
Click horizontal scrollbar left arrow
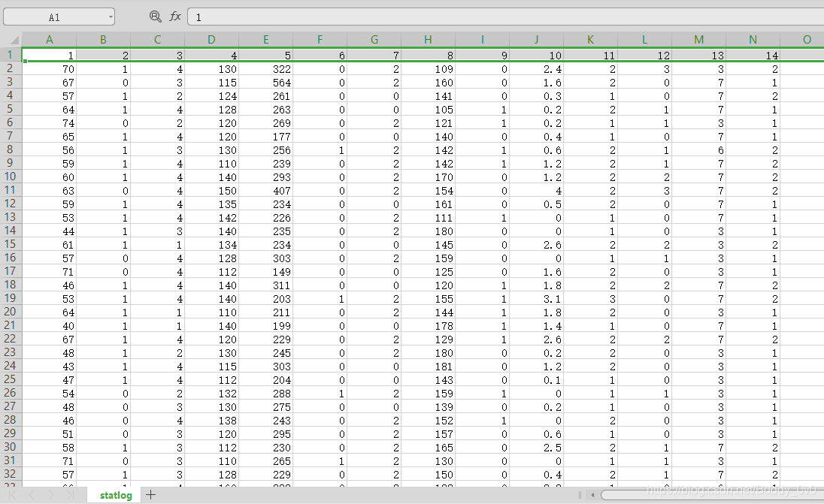592,494
